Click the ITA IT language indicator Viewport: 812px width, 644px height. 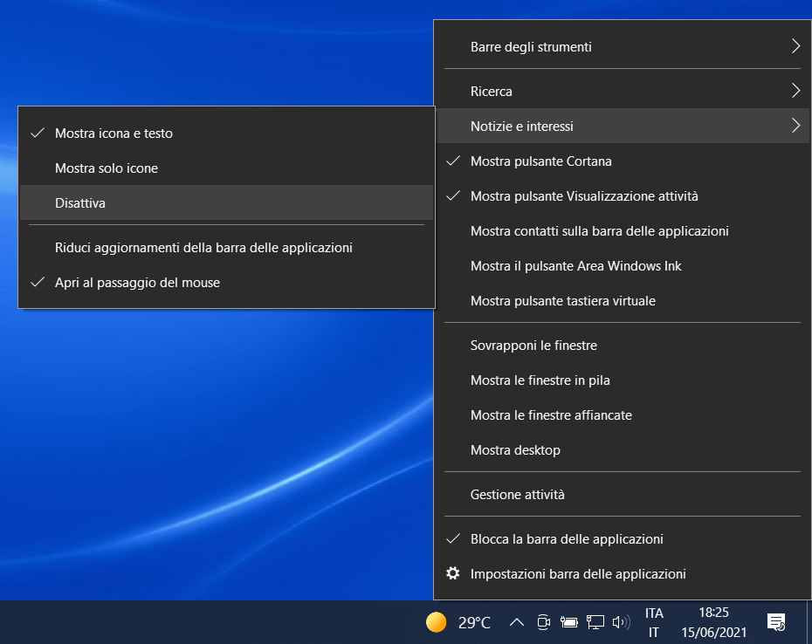point(654,622)
